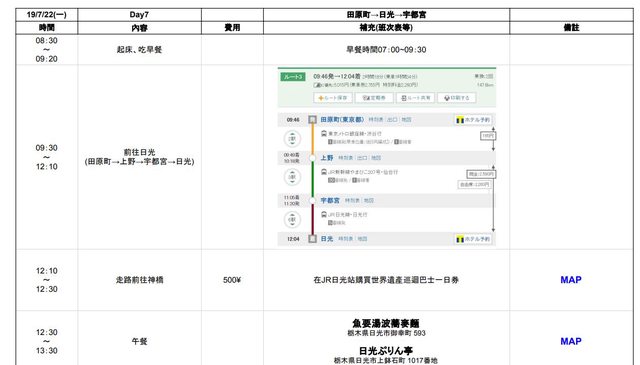Click train icon for JR日光線 segment
Screen dimensions: 640x365
coord(324,214)
